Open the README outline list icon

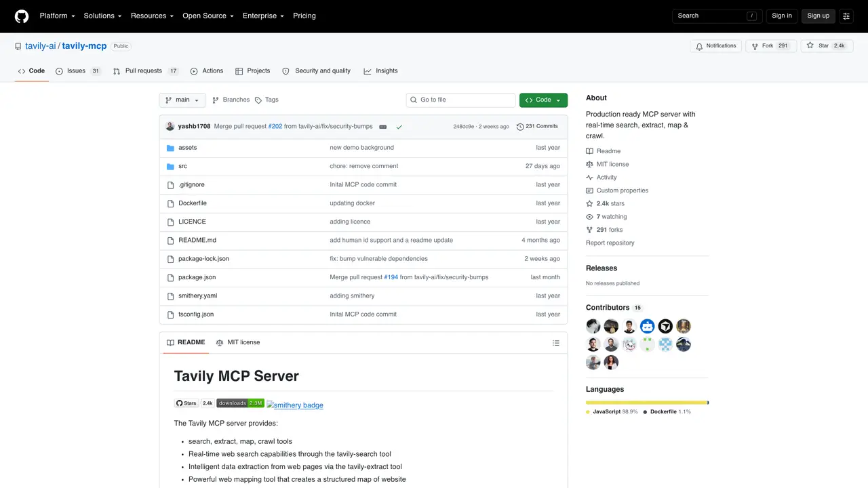(556, 343)
